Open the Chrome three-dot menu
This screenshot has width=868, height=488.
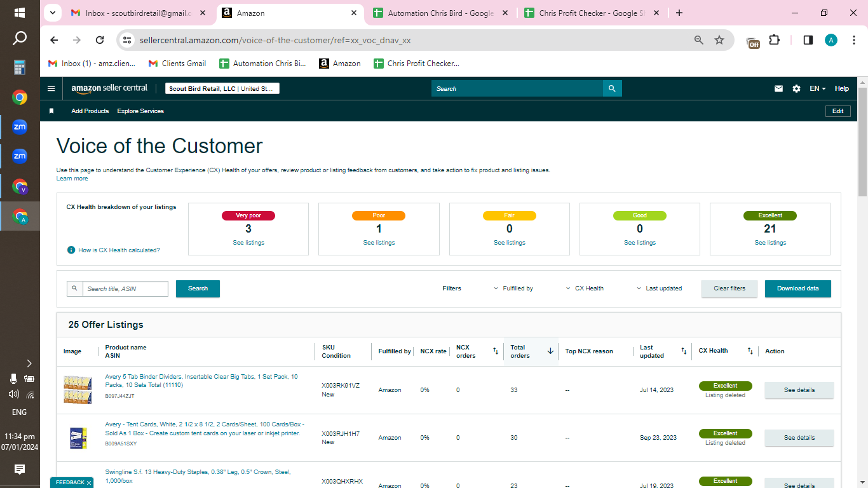click(x=853, y=40)
